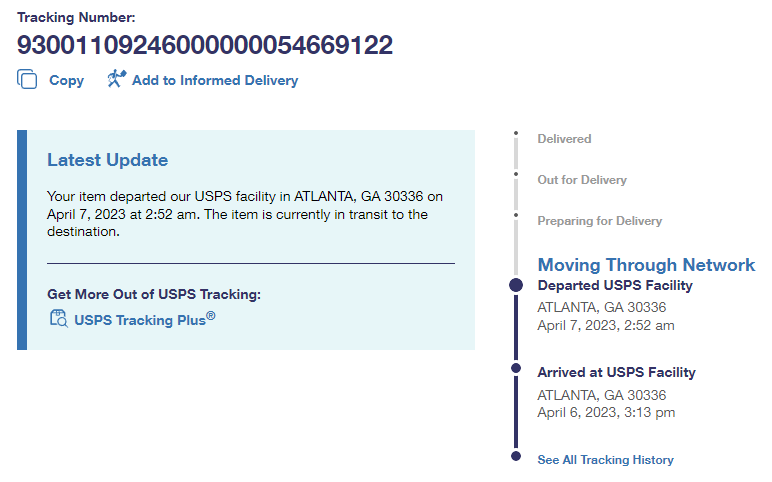
Task: Select the large Departed USPS Facility marker
Action: pos(516,285)
